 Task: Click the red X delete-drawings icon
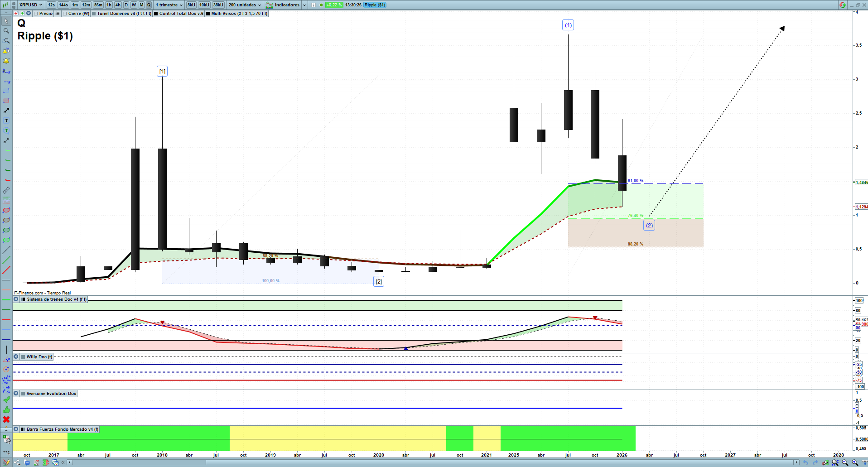pos(6,419)
